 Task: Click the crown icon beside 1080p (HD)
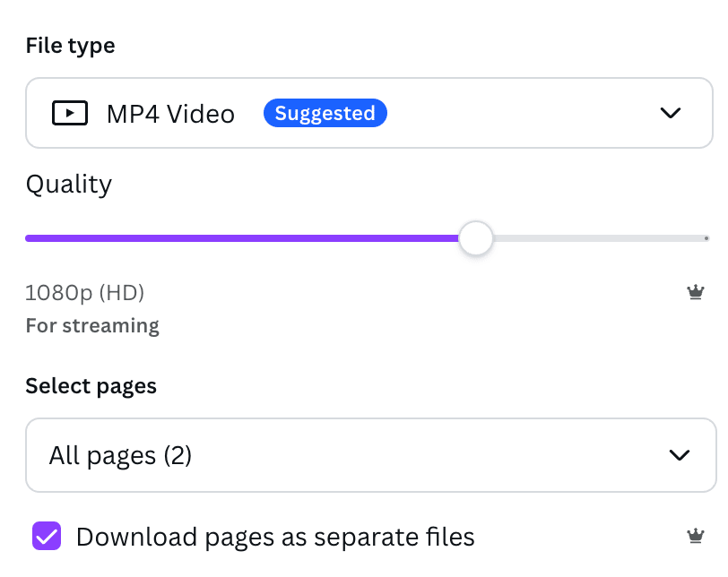pyautogui.click(x=696, y=292)
